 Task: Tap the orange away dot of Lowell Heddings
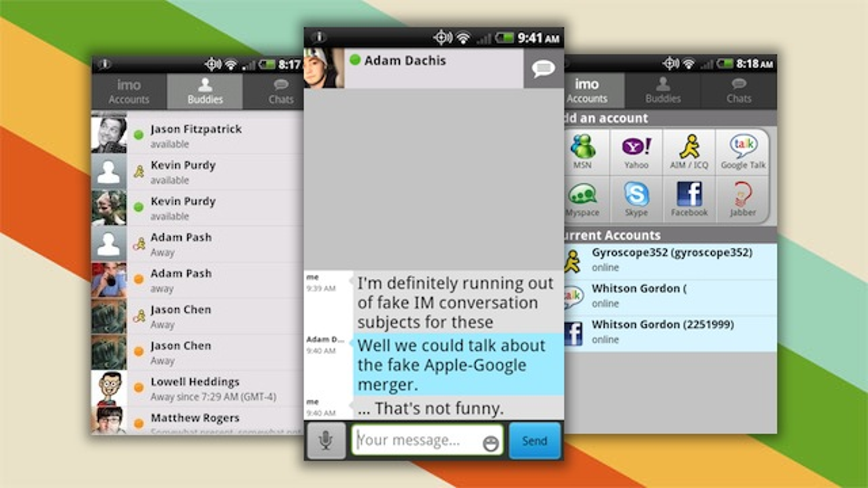(x=139, y=388)
